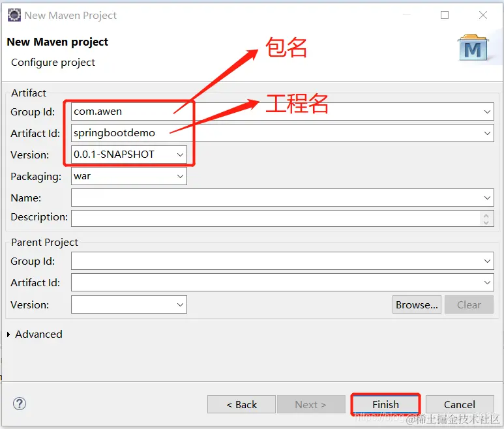
Task: Open the Artifact Id dropdown arrow under Artifact
Action: (x=487, y=133)
